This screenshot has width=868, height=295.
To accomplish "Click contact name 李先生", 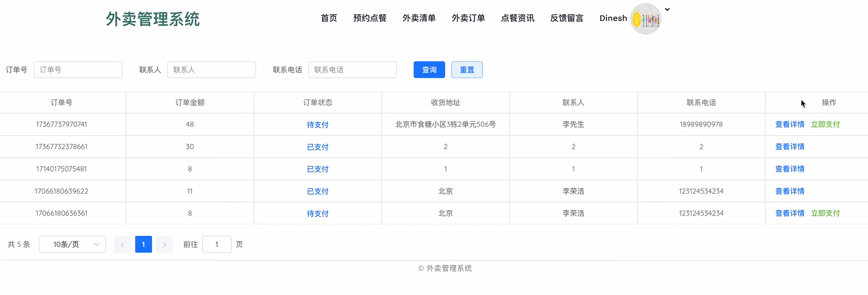I will pyautogui.click(x=573, y=125).
